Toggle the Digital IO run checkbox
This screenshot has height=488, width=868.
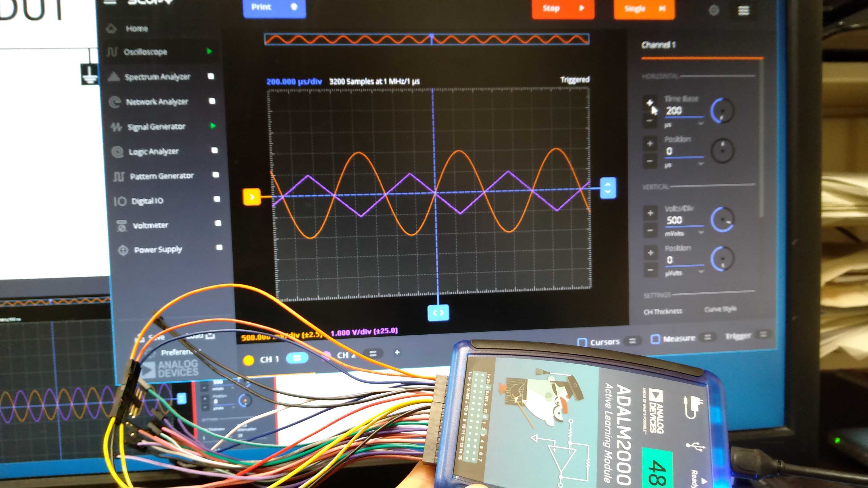coord(217,199)
